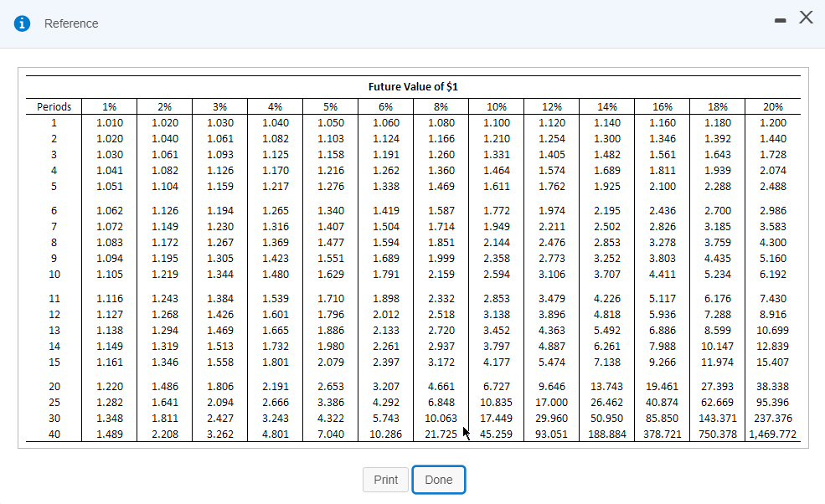
Task: Select the value 1.010 for period 1
Action: coord(109,121)
